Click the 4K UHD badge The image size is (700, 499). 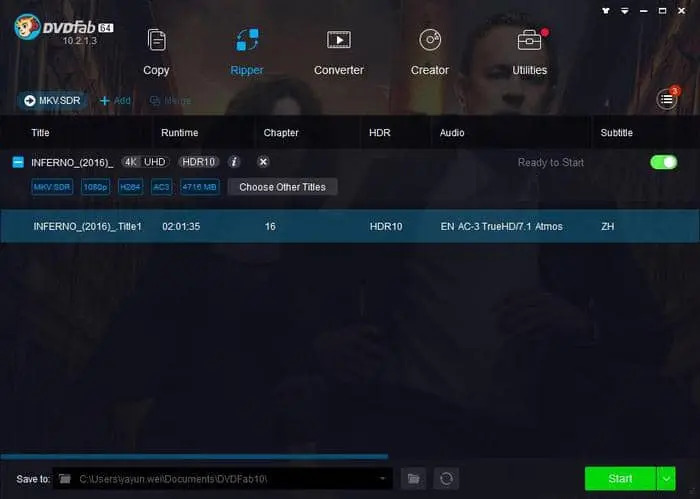[x=145, y=162]
